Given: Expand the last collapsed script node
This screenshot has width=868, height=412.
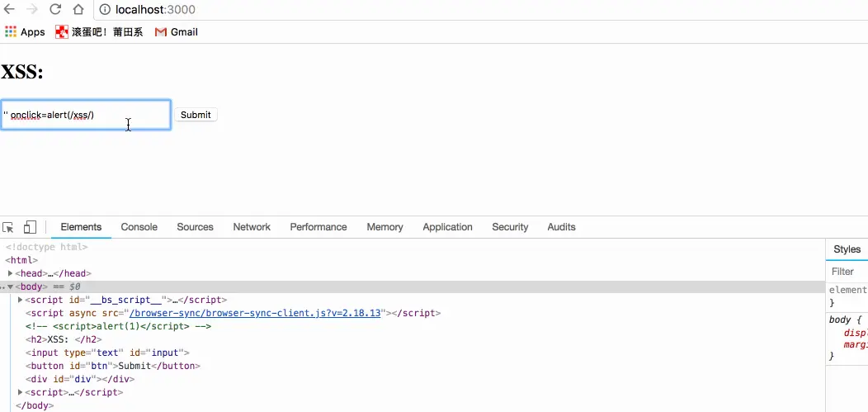Looking at the screenshot, I should tap(21, 393).
